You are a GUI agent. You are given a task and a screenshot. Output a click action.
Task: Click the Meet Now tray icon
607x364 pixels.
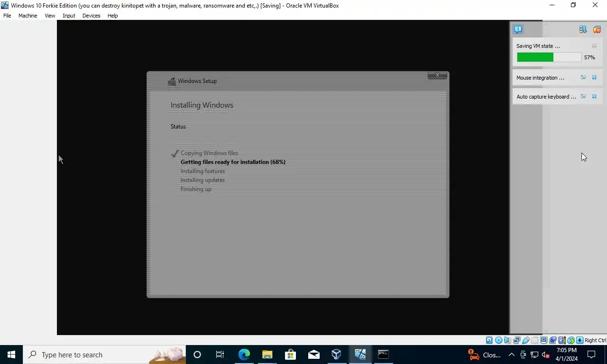click(x=523, y=355)
